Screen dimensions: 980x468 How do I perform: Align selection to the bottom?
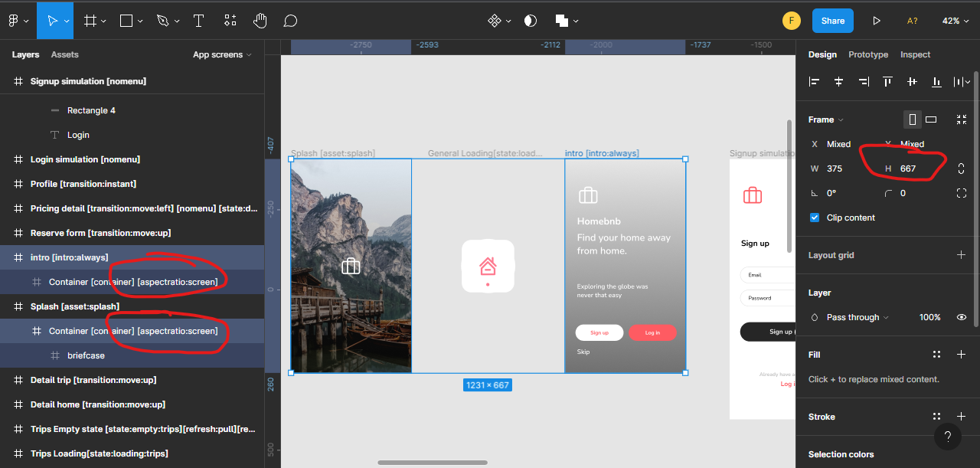click(x=936, y=81)
